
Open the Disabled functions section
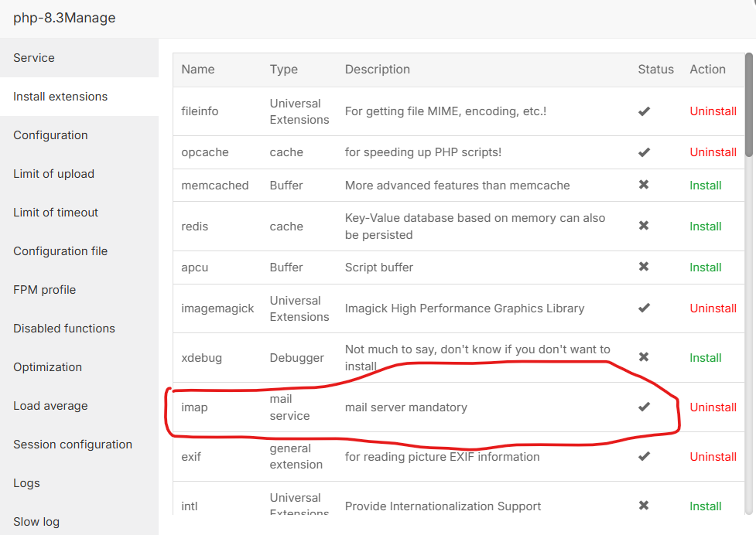click(x=64, y=329)
